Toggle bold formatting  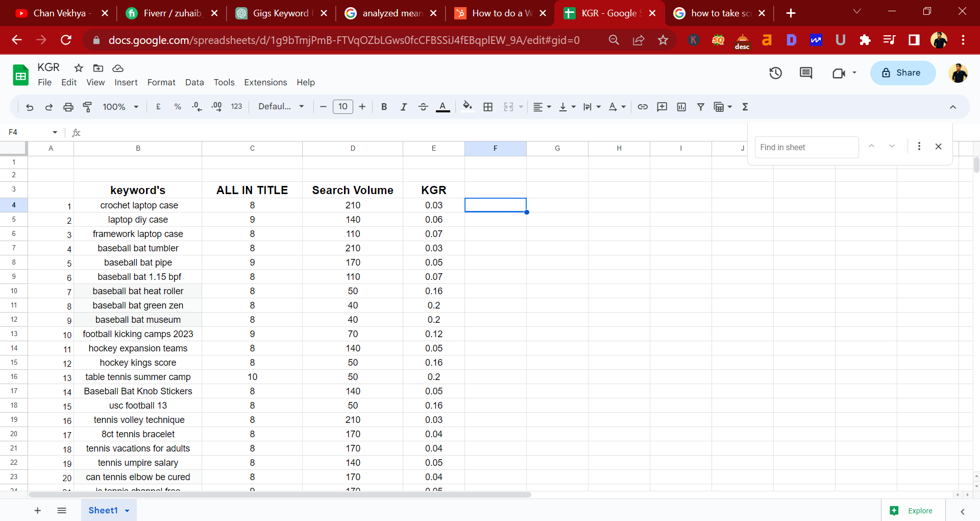point(384,107)
